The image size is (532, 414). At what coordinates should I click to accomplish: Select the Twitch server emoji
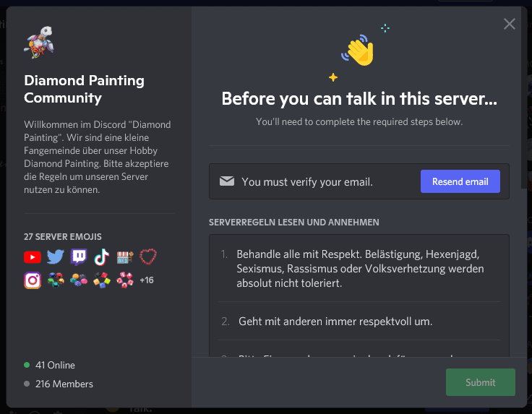(79, 256)
